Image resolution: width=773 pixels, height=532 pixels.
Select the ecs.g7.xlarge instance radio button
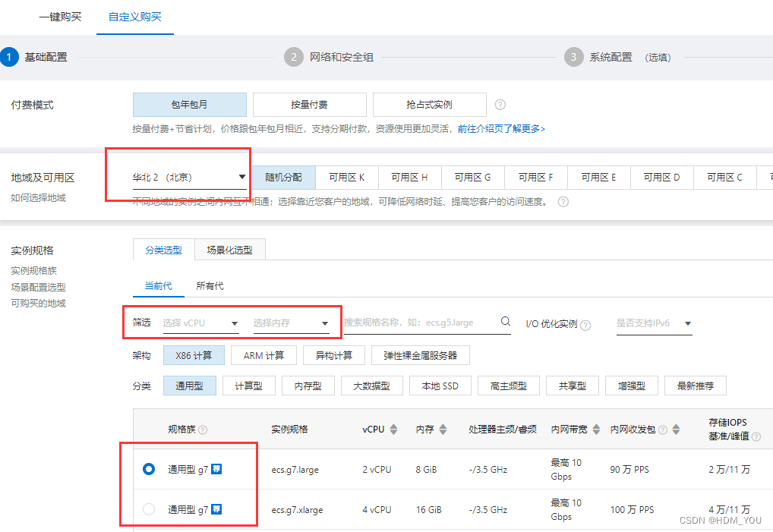pyautogui.click(x=149, y=510)
